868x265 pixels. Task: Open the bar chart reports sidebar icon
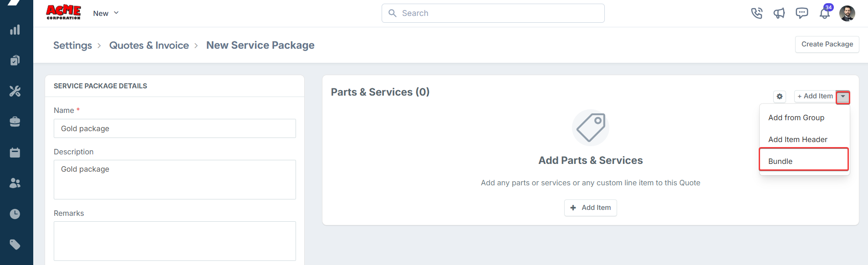coord(15,30)
